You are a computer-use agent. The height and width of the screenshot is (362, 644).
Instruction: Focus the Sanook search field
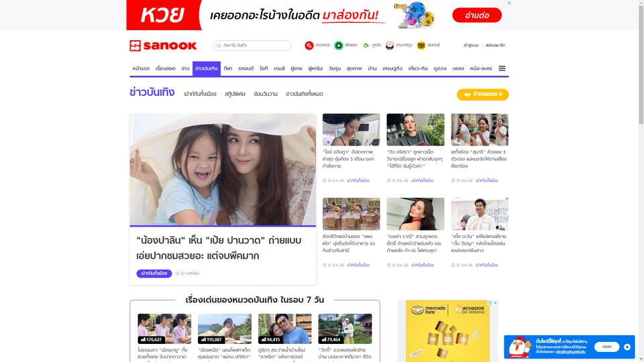pos(252,46)
